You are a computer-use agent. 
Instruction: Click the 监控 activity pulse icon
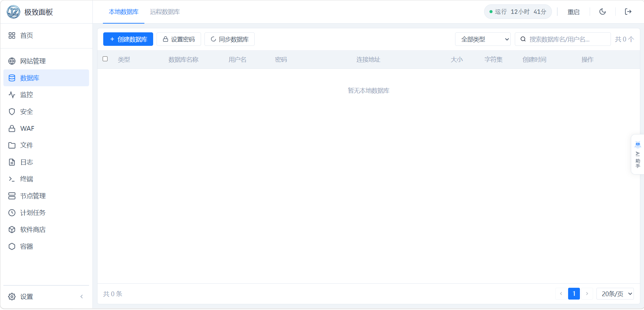pyautogui.click(x=12, y=95)
